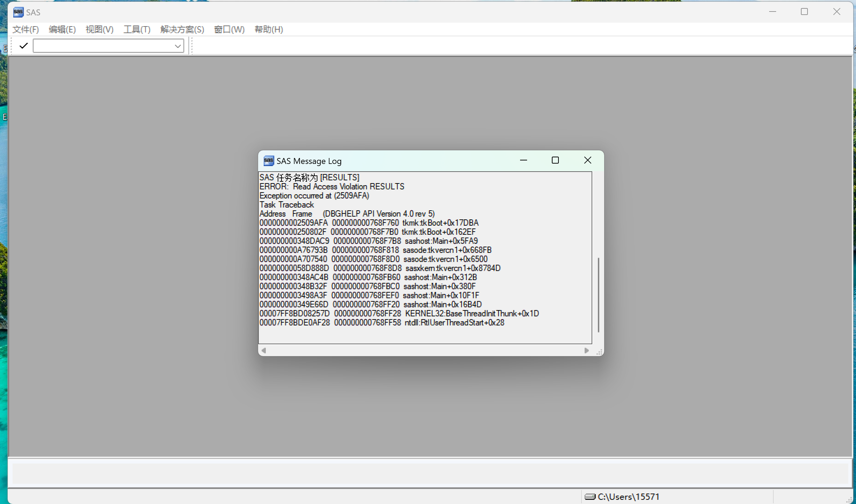Expand the command box dropdown arrow
Viewport: 856px width, 504px height.
pos(178,46)
